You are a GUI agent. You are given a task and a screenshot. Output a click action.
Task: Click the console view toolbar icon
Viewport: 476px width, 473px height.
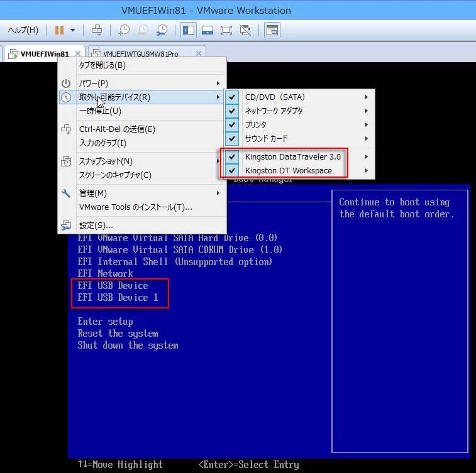tap(272, 30)
